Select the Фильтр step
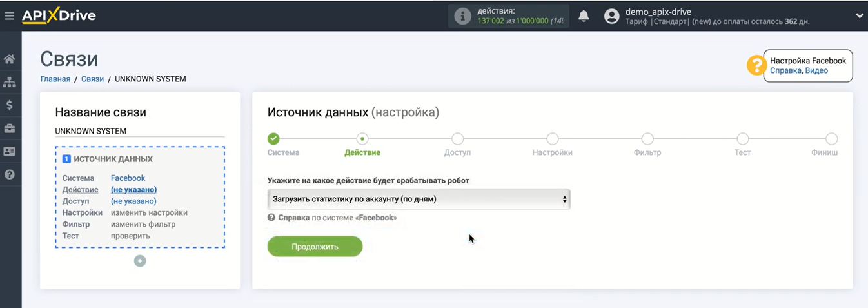 (x=647, y=139)
